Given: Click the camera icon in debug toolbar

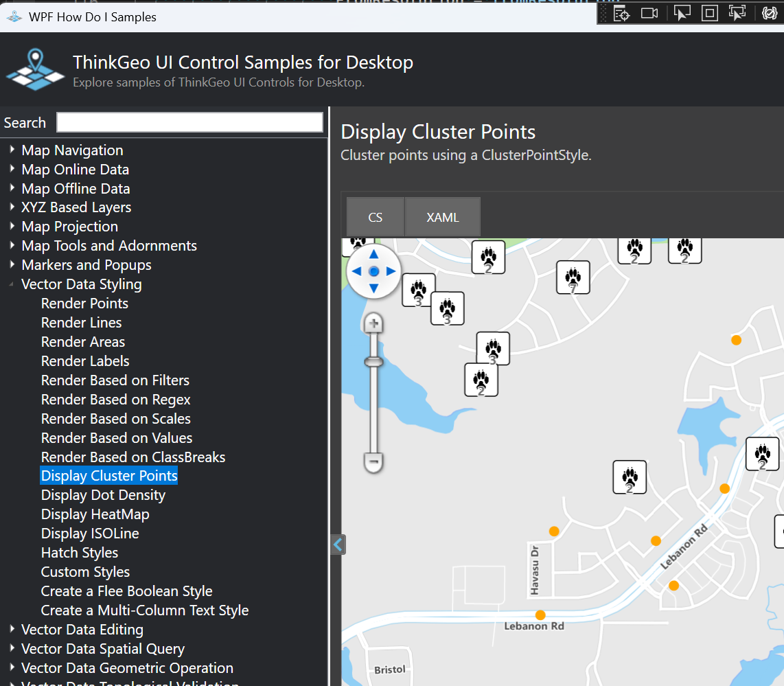Looking at the screenshot, I should [649, 13].
